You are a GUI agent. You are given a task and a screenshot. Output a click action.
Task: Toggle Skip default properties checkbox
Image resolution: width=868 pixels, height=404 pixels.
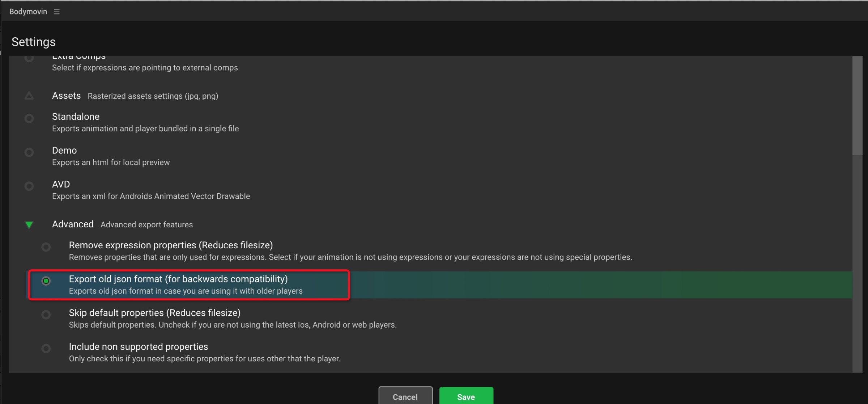[46, 315]
